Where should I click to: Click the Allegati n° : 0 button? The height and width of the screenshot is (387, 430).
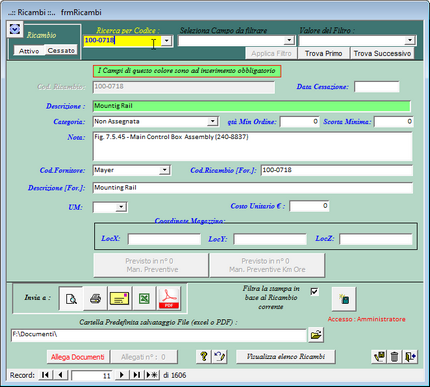[x=144, y=357]
